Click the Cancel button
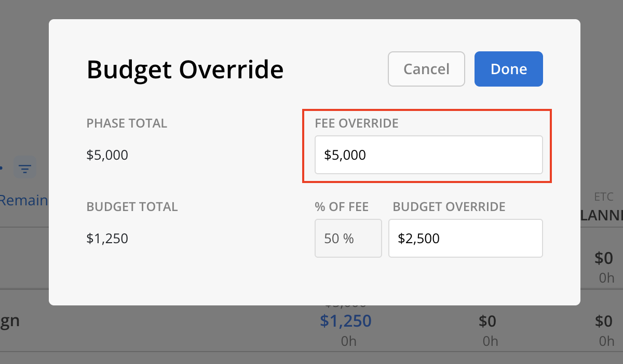 tap(426, 69)
